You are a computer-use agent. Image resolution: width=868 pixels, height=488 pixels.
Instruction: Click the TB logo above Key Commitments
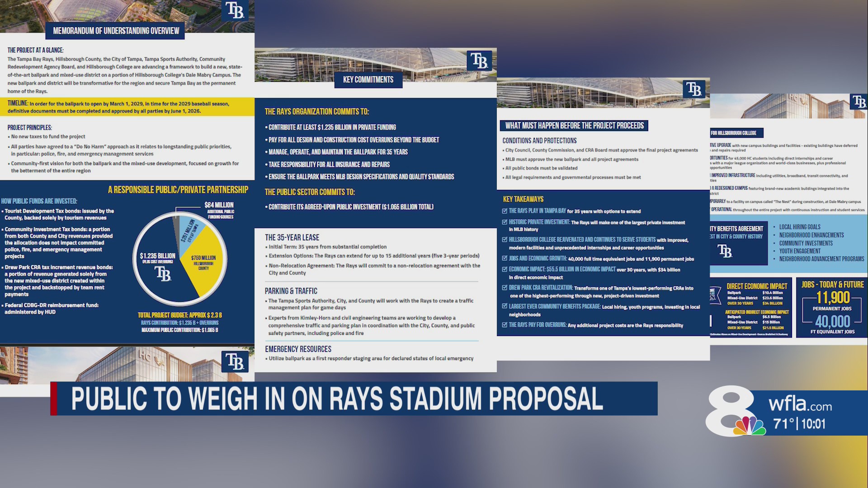coord(479,61)
